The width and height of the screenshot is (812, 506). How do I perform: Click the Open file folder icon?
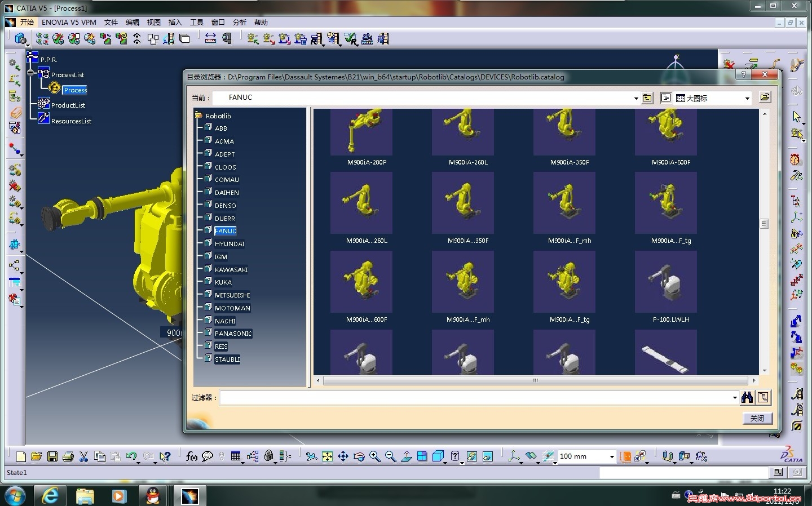(37, 456)
